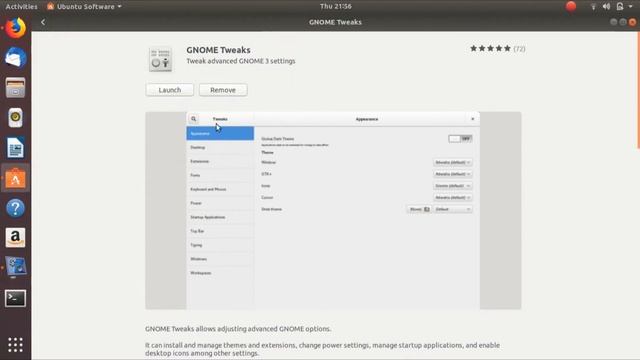
Task: Click the Ubuntu Software dock icon
Action: (16, 178)
